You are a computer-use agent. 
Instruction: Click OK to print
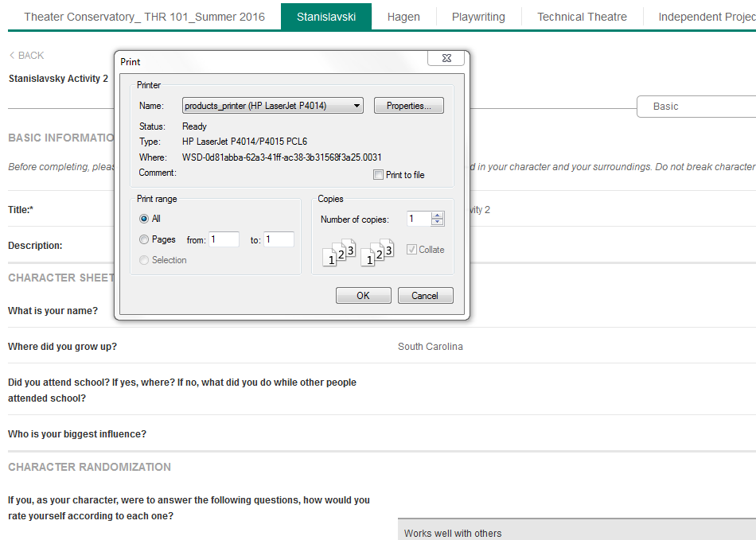pyautogui.click(x=364, y=295)
